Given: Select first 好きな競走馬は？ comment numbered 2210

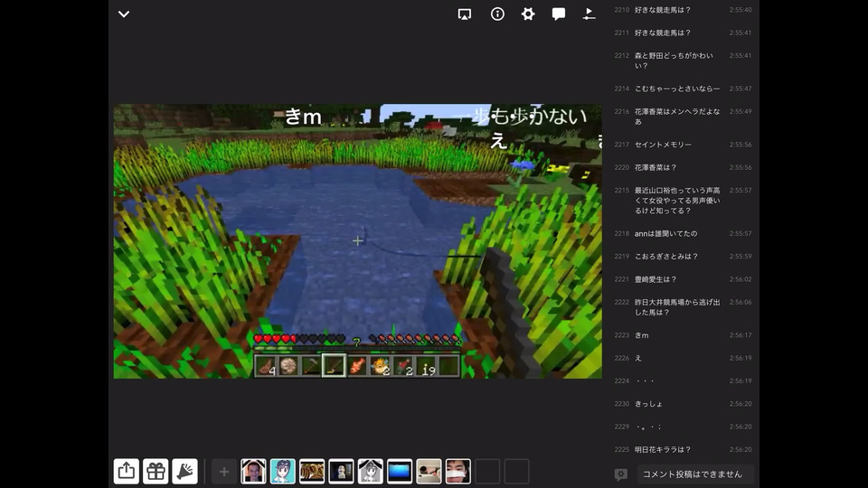Looking at the screenshot, I should coord(684,10).
